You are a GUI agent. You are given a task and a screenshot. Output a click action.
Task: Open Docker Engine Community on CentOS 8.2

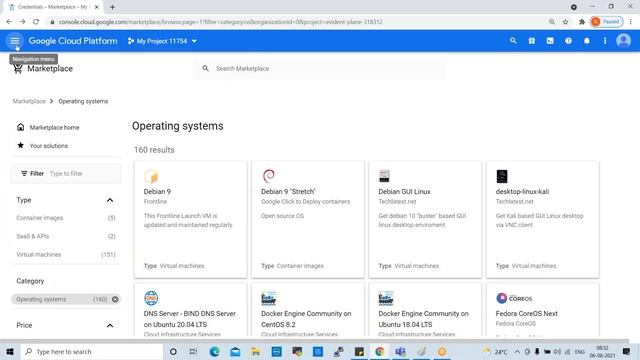click(x=308, y=310)
